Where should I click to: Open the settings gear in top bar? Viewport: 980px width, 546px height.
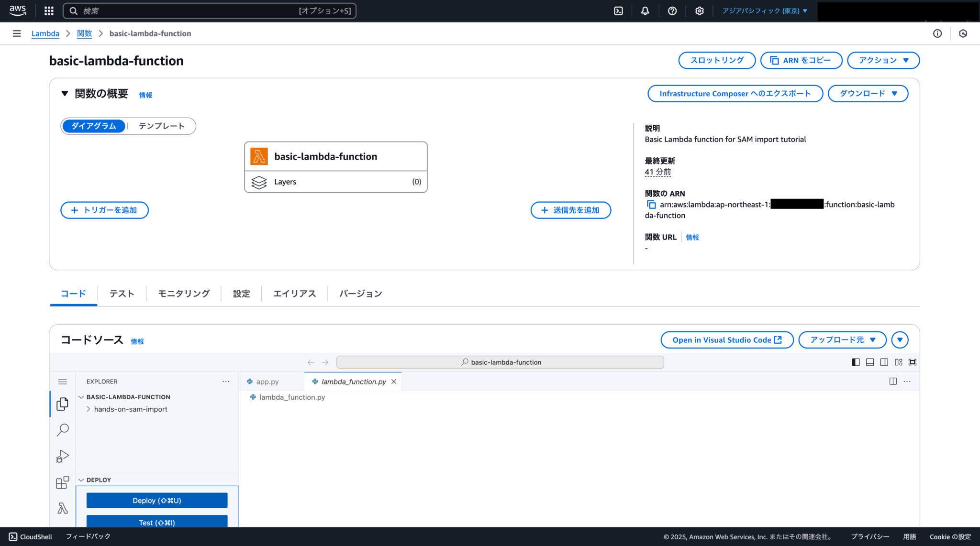click(x=699, y=11)
